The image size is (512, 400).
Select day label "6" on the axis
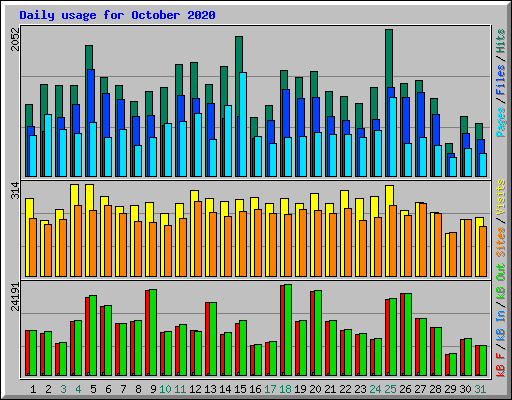coord(108,389)
